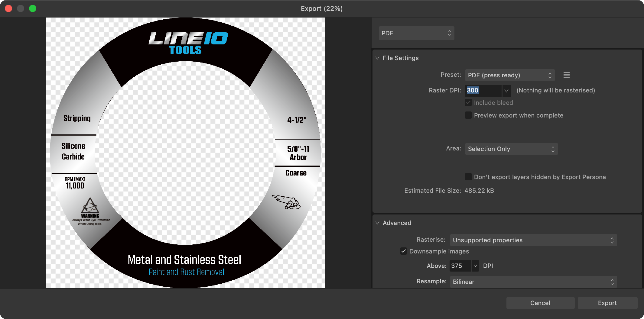Change the Area Selection Only dropdown
This screenshot has height=319, width=644.
tap(511, 149)
